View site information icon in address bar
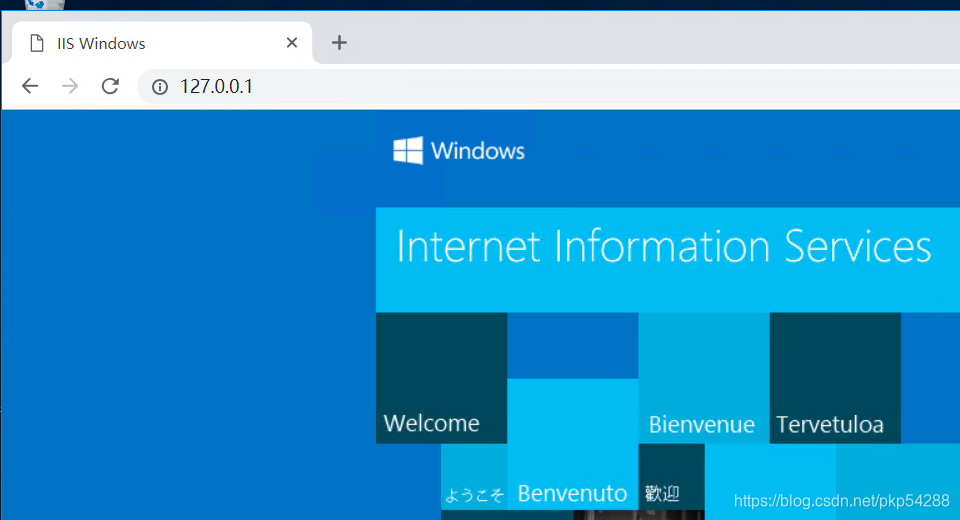960x520 pixels. tap(160, 87)
